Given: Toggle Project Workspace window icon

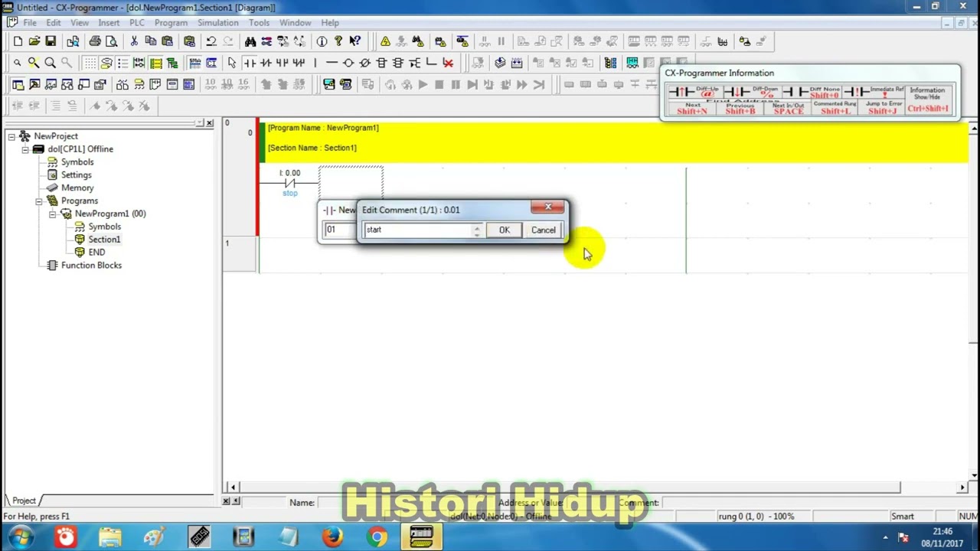Looking at the screenshot, I should (18, 84).
